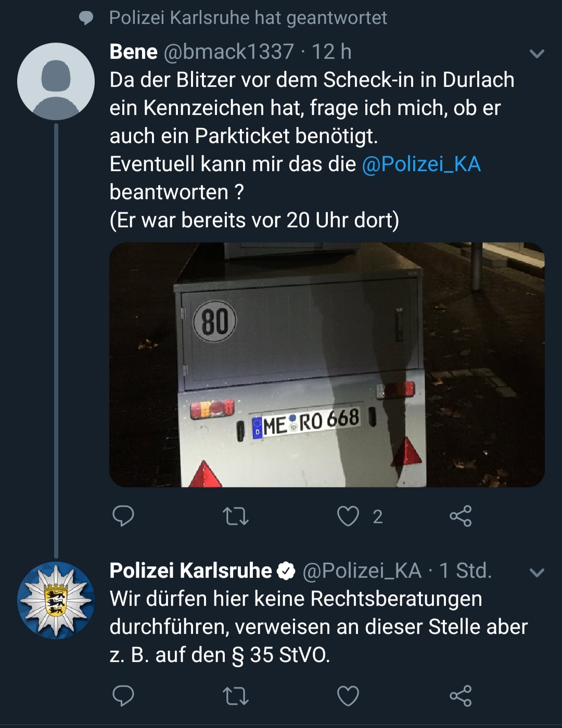Expand the Polizei Karlsruhe tweet options chevron
562x728 pixels.
point(537,573)
